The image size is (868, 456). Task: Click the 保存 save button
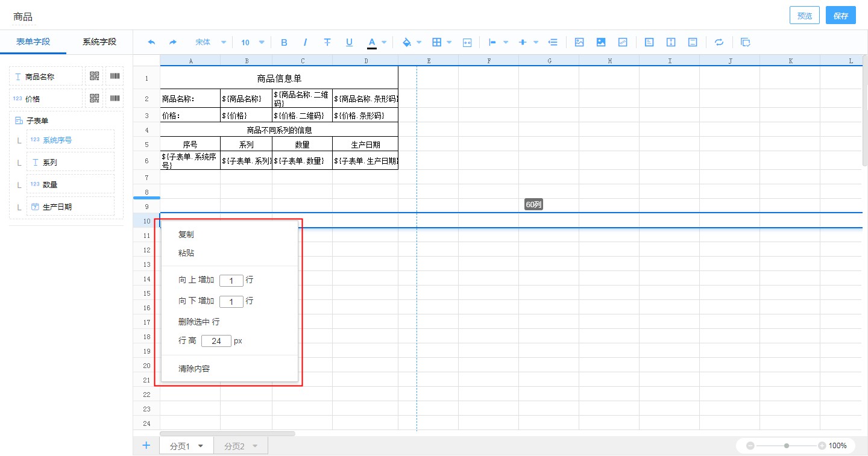tap(840, 15)
